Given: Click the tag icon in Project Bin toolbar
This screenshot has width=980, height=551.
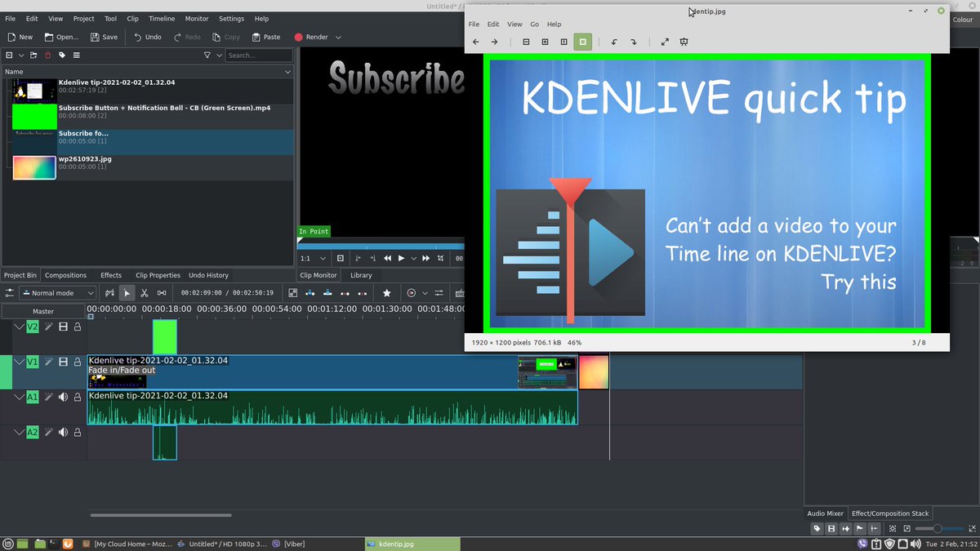Looking at the screenshot, I should 61,56.
